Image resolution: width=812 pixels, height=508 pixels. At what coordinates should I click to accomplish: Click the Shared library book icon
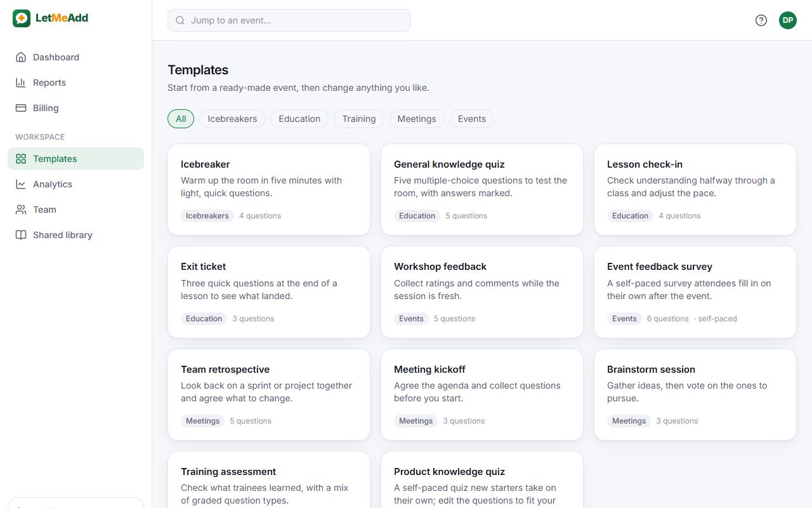click(x=21, y=235)
